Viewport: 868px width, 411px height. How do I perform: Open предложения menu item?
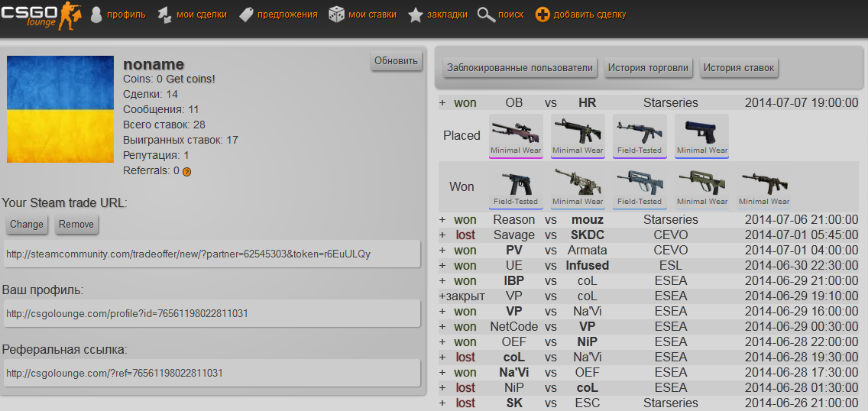click(288, 15)
